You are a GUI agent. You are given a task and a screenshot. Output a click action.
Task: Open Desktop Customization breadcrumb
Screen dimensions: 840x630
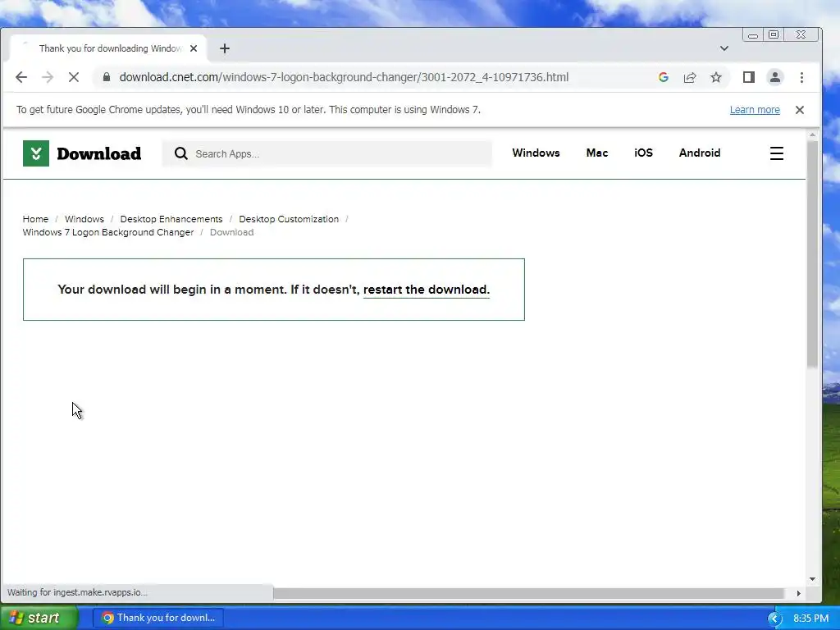[289, 219]
